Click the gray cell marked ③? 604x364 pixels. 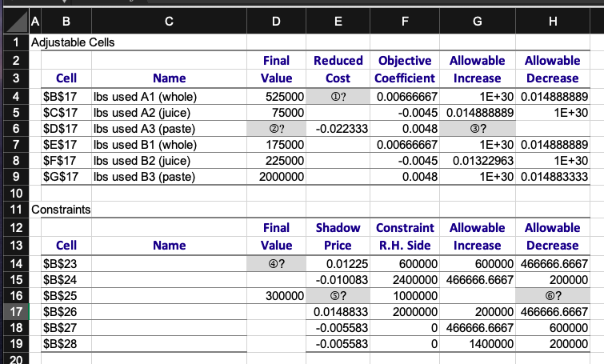(x=478, y=129)
